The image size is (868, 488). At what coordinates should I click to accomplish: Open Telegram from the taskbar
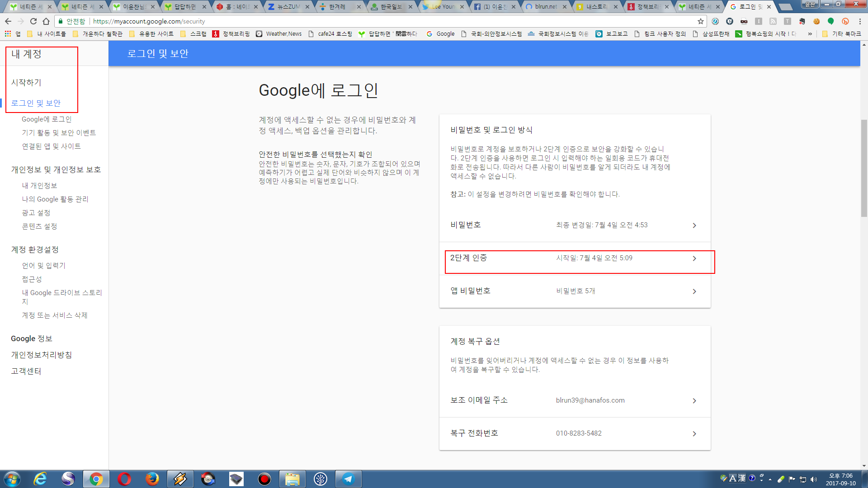348,479
